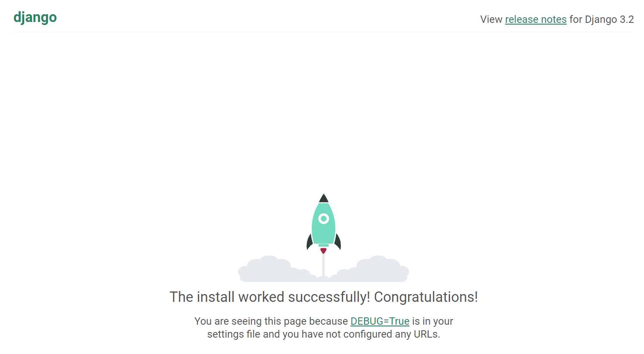Select the 'The install worked successfully! Congratulations!' heading
This screenshot has height=354, width=644.
tap(324, 297)
